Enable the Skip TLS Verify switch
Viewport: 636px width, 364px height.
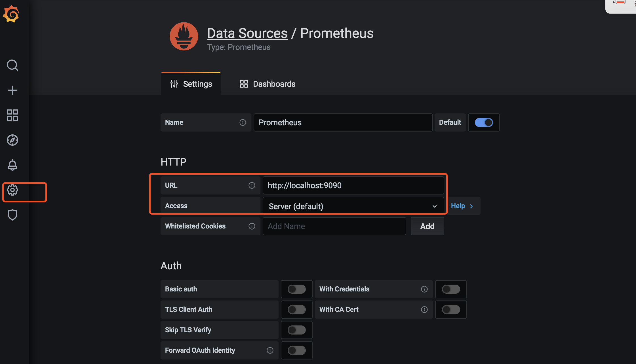pos(297,330)
